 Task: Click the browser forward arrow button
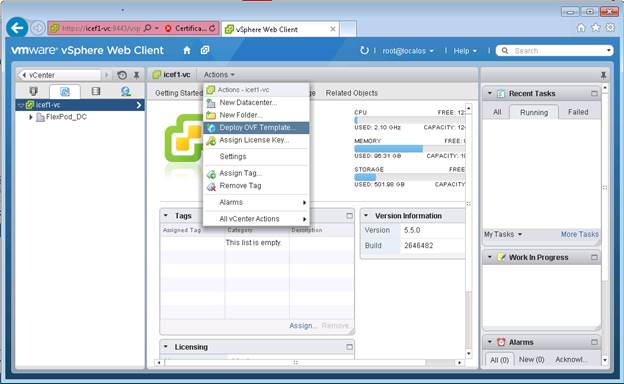[x=38, y=28]
